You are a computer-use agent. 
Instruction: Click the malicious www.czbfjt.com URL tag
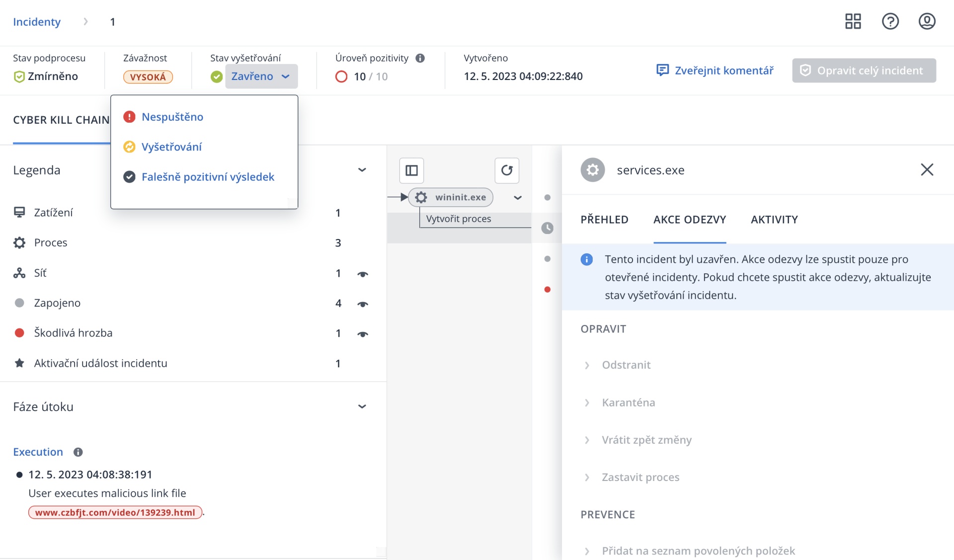pyautogui.click(x=115, y=512)
